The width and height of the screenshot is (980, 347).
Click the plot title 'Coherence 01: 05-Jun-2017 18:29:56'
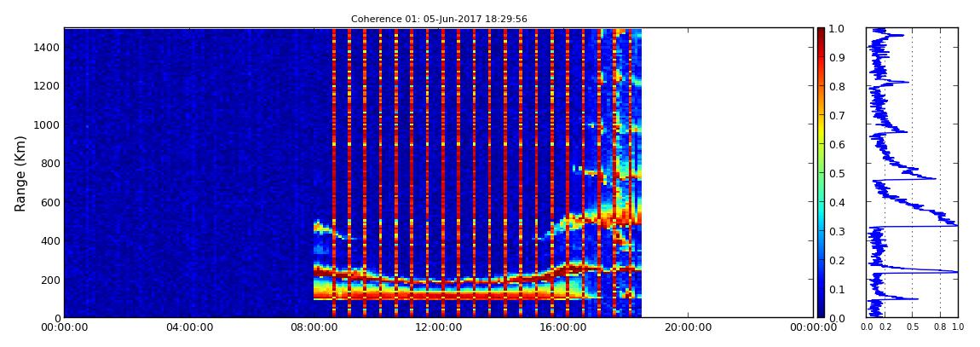[439, 19]
